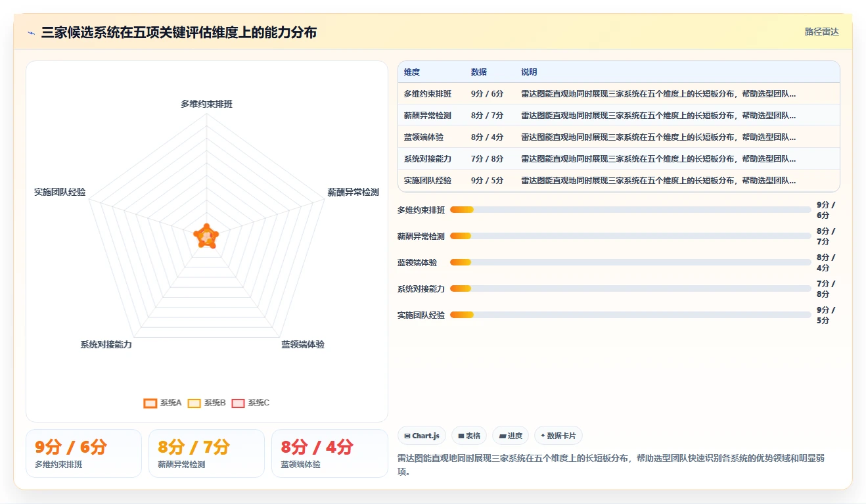Image resolution: width=866 pixels, height=504 pixels.
Task: Click the orange radar data polygon at center
Action: (206, 236)
